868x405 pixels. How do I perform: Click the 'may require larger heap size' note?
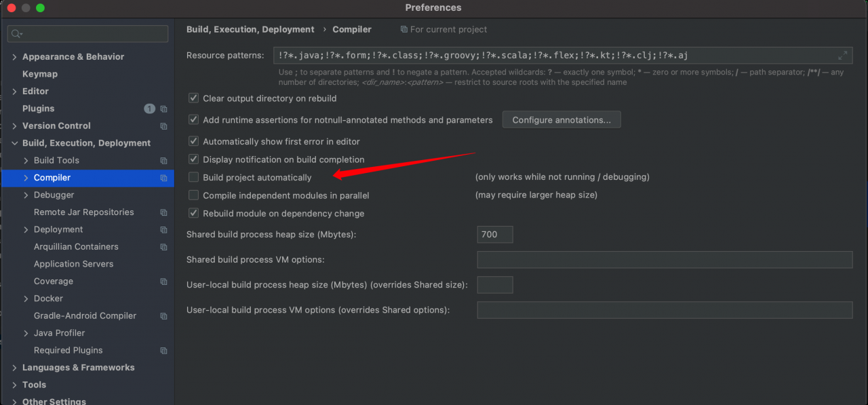(536, 195)
